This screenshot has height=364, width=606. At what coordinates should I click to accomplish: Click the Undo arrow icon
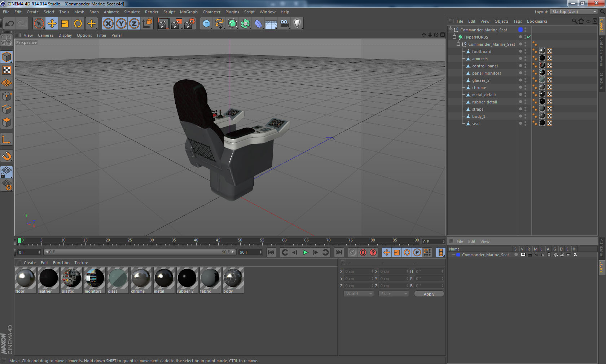(10, 24)
